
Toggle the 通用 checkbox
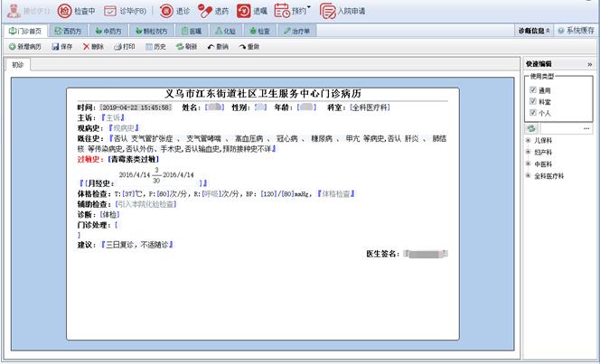[x=532, y=90]
